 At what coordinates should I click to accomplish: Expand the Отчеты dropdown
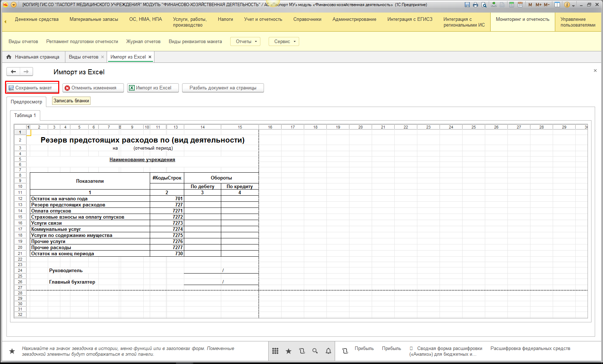(x=246, y=42)
